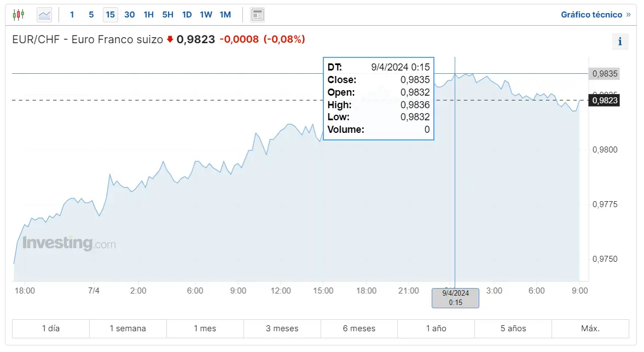644x352 pixels.
Task: Click the Máx. range button
Action: (590, 328)
